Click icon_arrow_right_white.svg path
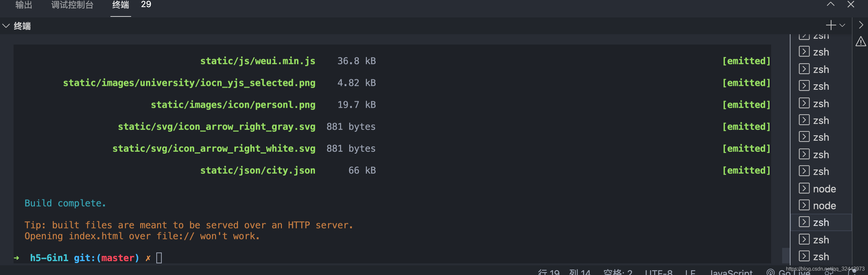The width and height of the screenshot is (868, 275). point(214,148)
